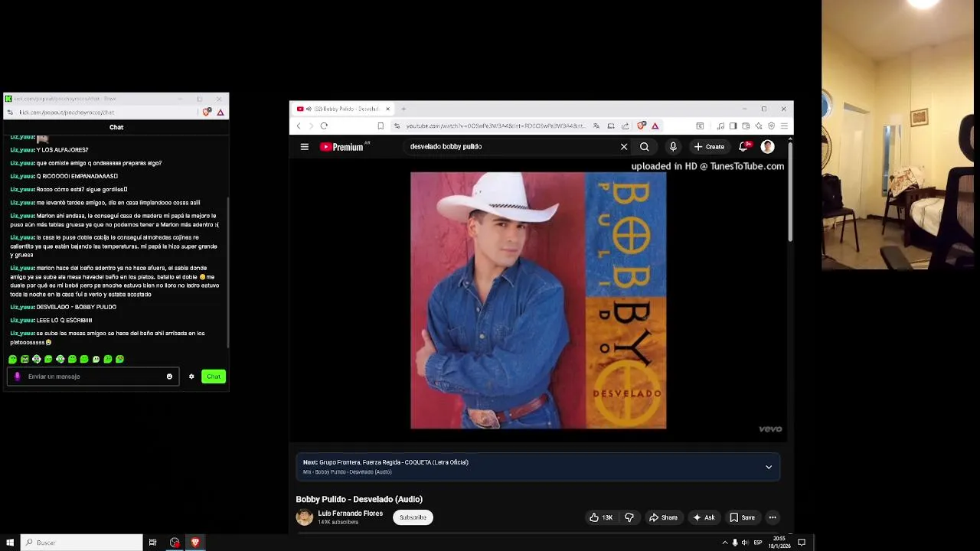980x551 pixels.
Task: Open Brave Shields lion icon in YouTube window
Action: pyautogui.click(x=642, y=126)
